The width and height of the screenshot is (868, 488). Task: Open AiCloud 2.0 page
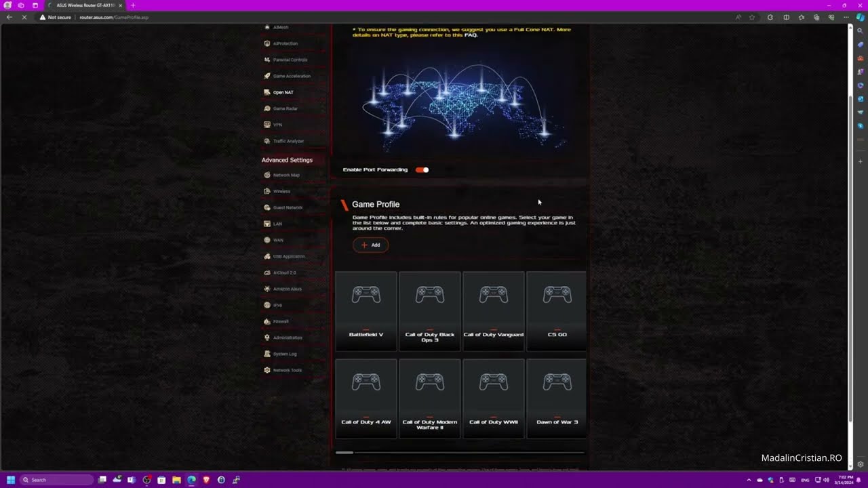coord(285,272)
